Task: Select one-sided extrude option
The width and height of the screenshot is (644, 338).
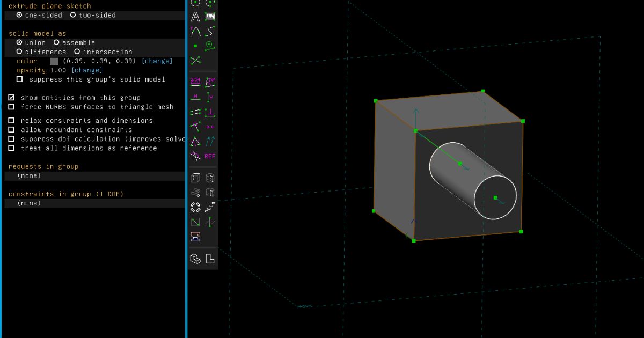Action: [39, 15]
